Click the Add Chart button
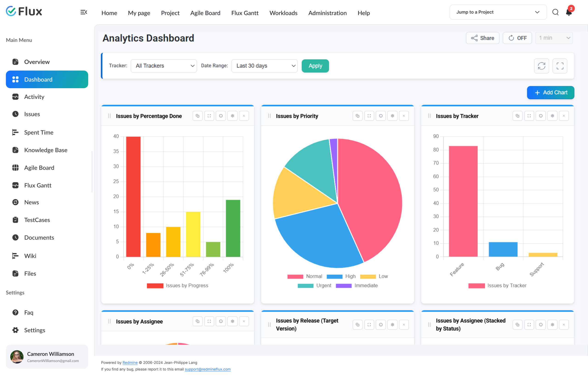 pos(550,93)
